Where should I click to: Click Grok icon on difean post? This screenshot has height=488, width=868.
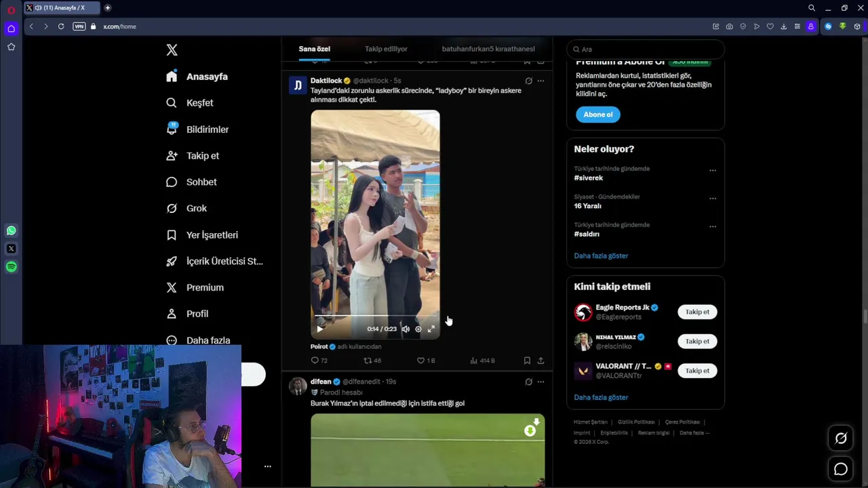[528, 382]
